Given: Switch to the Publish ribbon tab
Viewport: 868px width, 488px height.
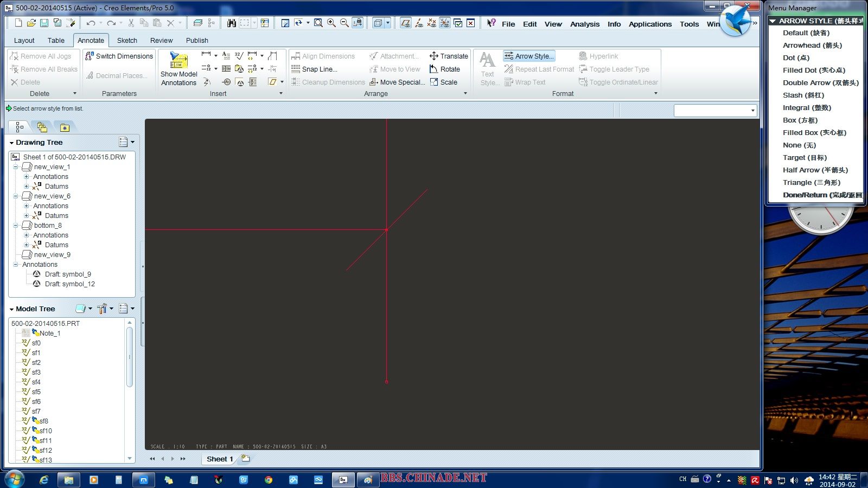Looking at the screenshot, I should point(197,41).
